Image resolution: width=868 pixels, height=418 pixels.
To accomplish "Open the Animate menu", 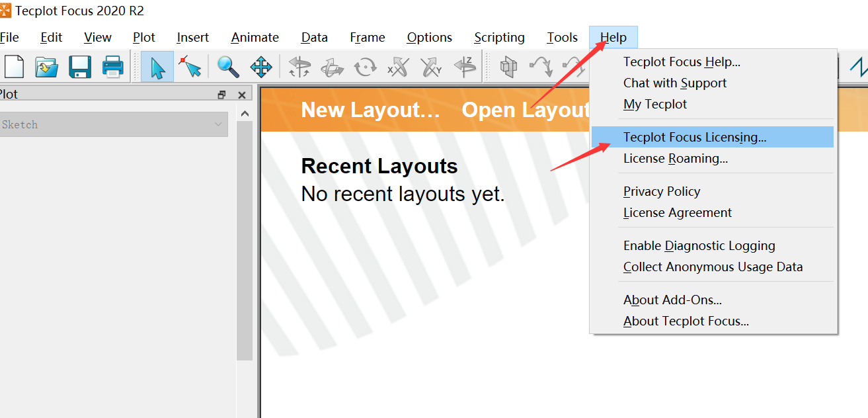I will [255, 38].
